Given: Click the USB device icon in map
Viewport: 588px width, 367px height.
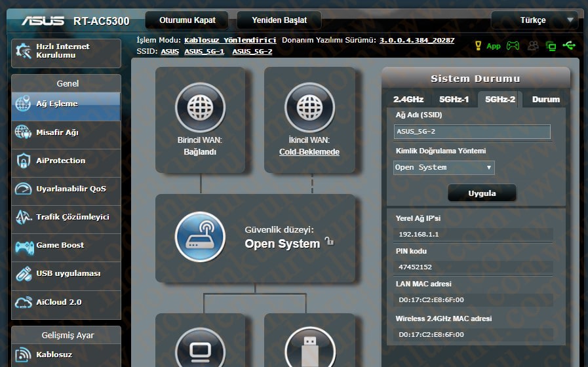Looking at the screenshot, I should 310,348.
